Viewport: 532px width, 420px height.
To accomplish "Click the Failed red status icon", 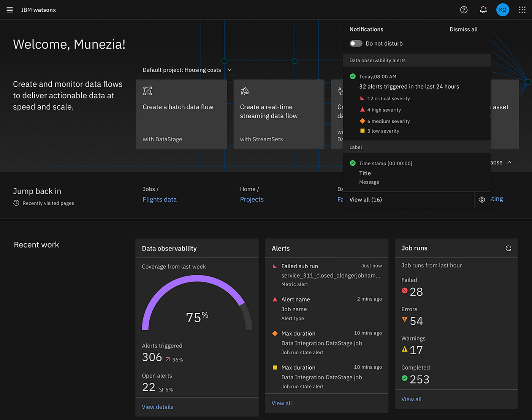I will point(405,291).
